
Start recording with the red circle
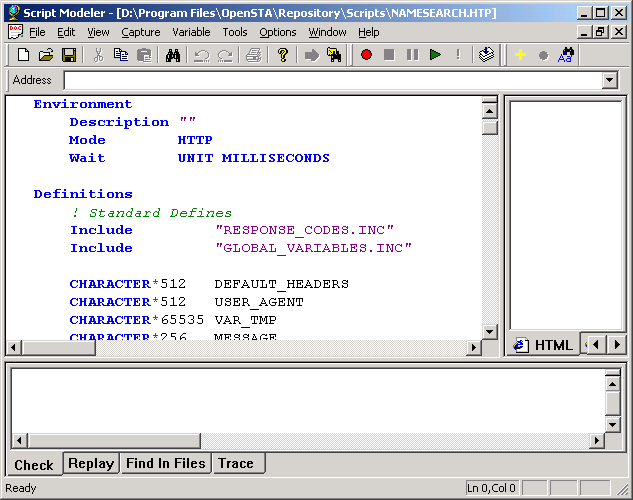(366, 54)
